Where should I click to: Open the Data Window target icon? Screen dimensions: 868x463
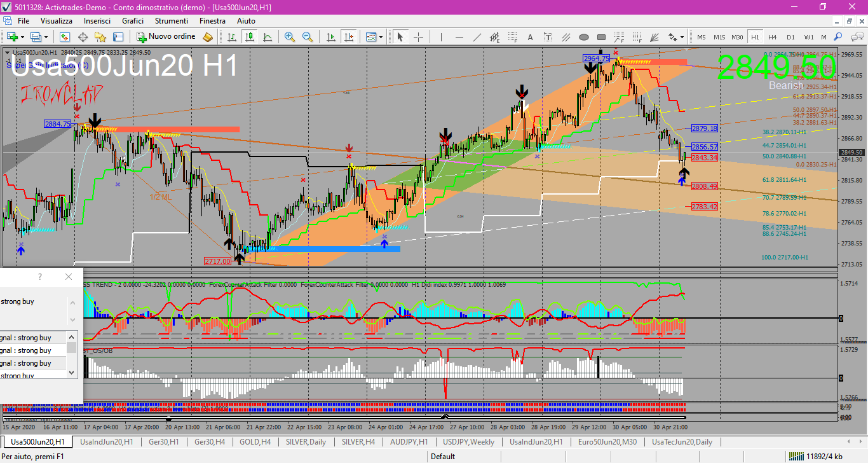[83, 37]
